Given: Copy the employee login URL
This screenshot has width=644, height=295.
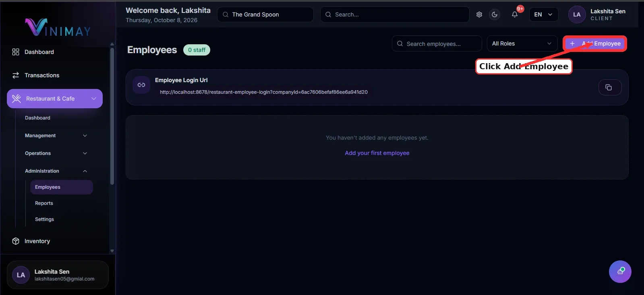Looking at the screenshot, I should tap(610, 87).
